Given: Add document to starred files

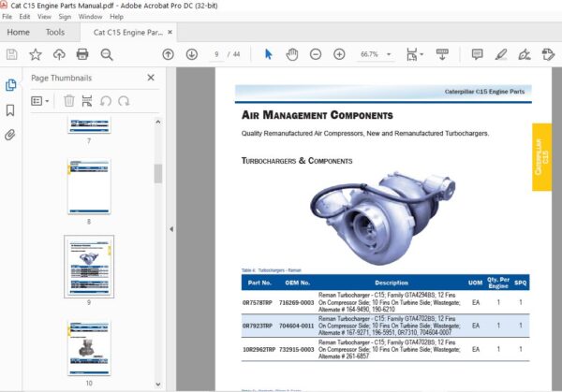Looking at the screenshot, I should (36, 54).
